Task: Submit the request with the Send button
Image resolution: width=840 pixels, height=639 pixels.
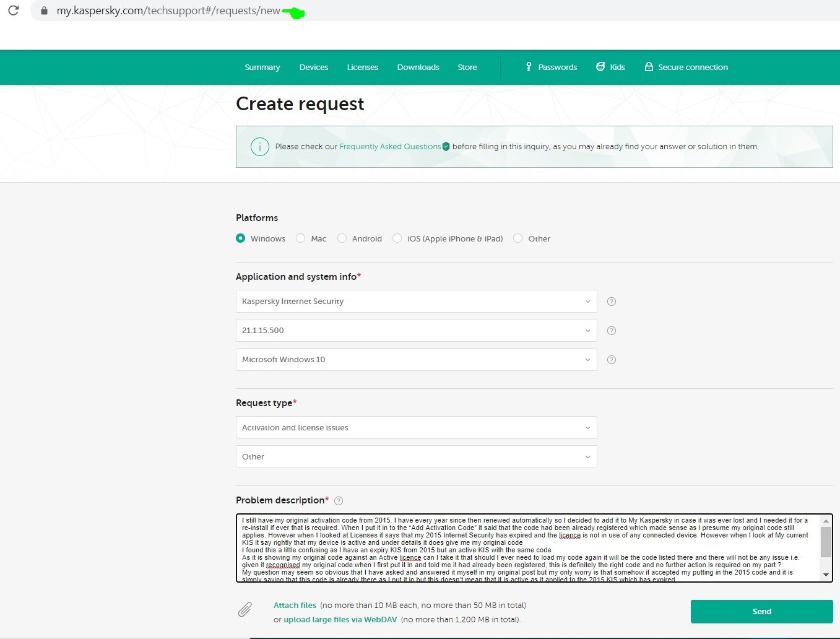Action: tap(762, 612)
